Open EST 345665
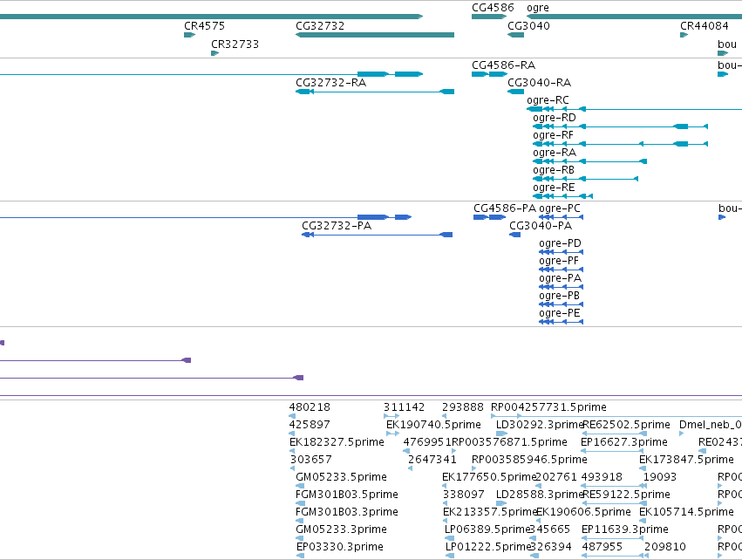Viewport: 742px width, 560px height. coord(549,529)
